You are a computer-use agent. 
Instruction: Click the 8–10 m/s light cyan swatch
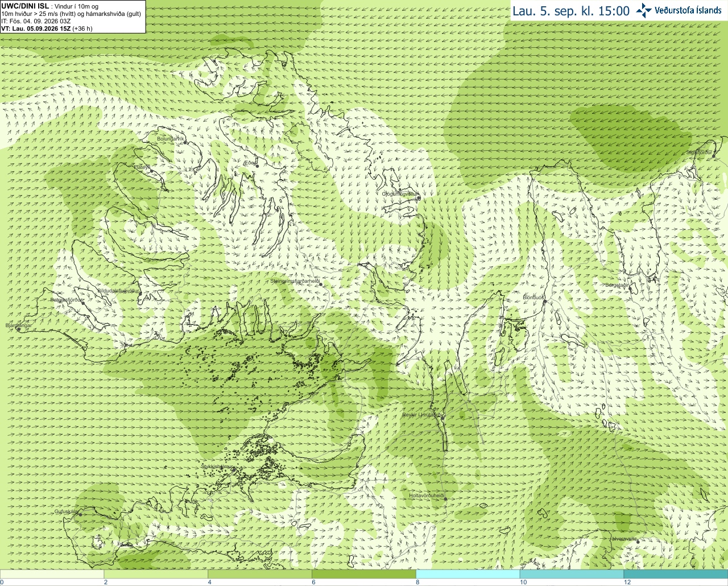[468, 574]
